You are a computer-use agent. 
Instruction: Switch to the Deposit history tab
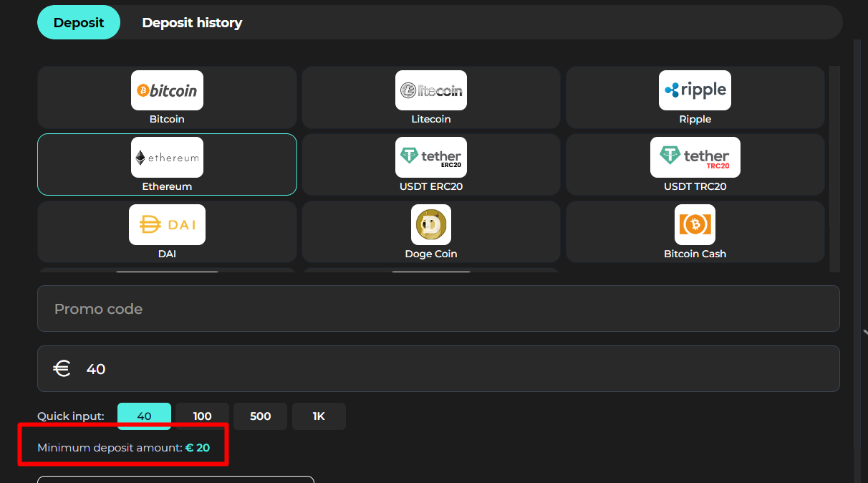click(192, 23)
